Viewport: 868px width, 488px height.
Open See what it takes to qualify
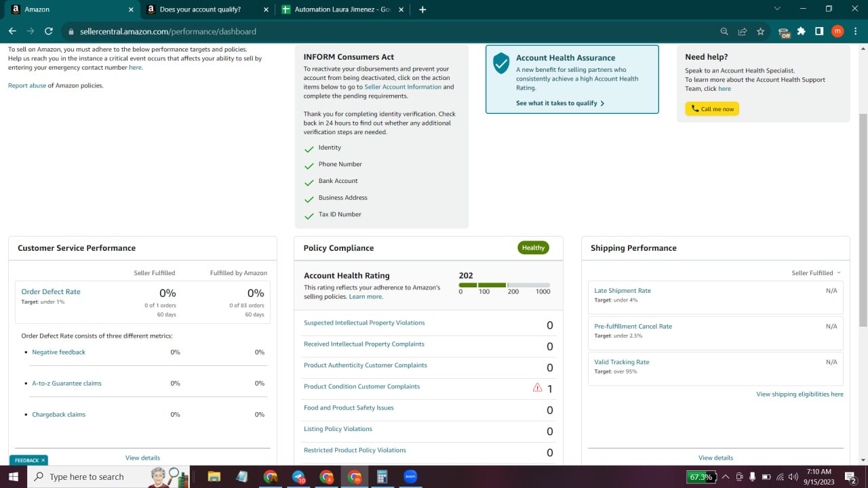[560, 103]
